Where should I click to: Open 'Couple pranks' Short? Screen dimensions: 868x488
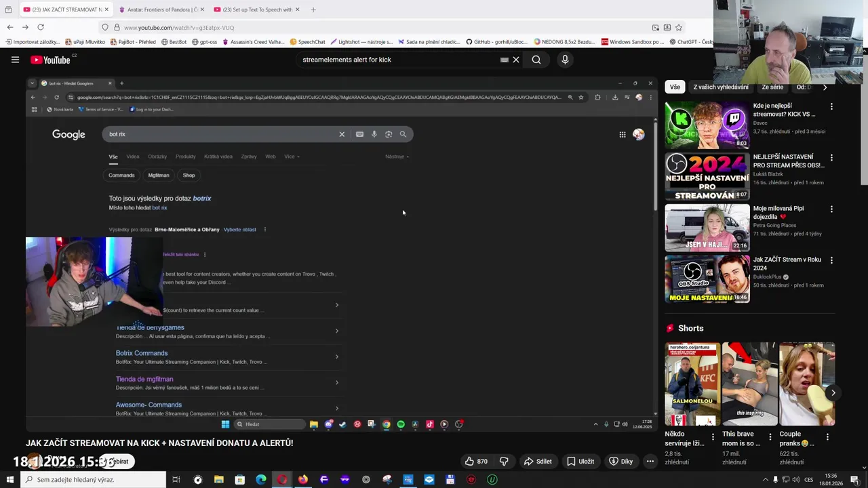[x=807, y=384]
